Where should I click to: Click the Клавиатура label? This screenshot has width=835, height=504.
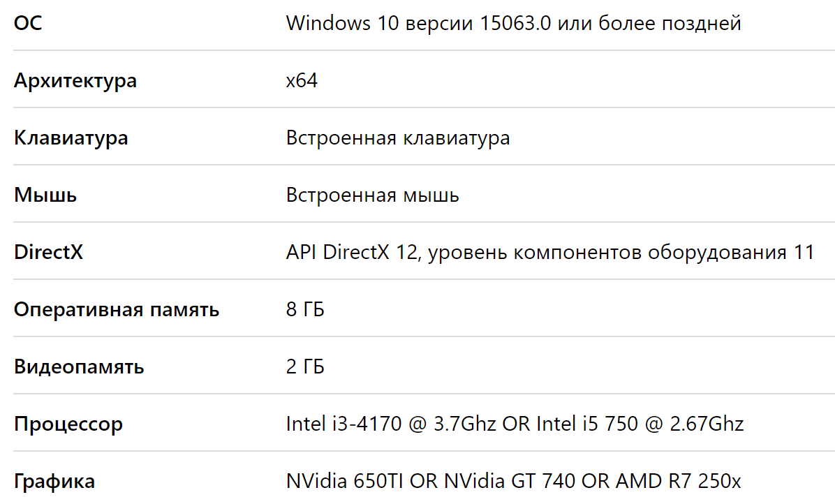[71, 138]
